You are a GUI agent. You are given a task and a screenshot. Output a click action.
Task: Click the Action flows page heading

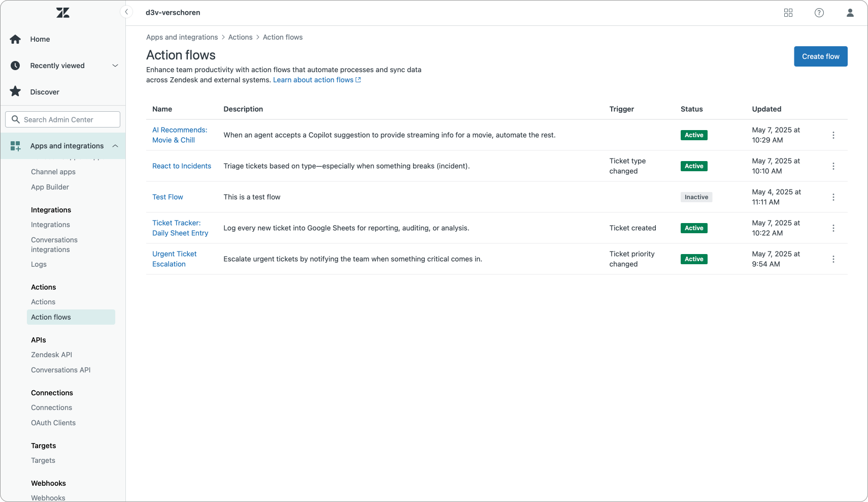pyautogui.click(x=181, y=55)
